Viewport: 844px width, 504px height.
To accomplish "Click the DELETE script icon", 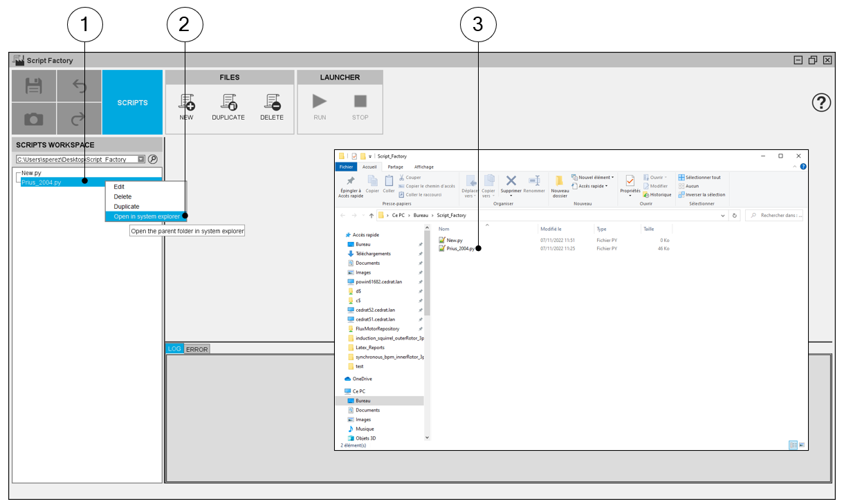I will click(x=272, y=103).
